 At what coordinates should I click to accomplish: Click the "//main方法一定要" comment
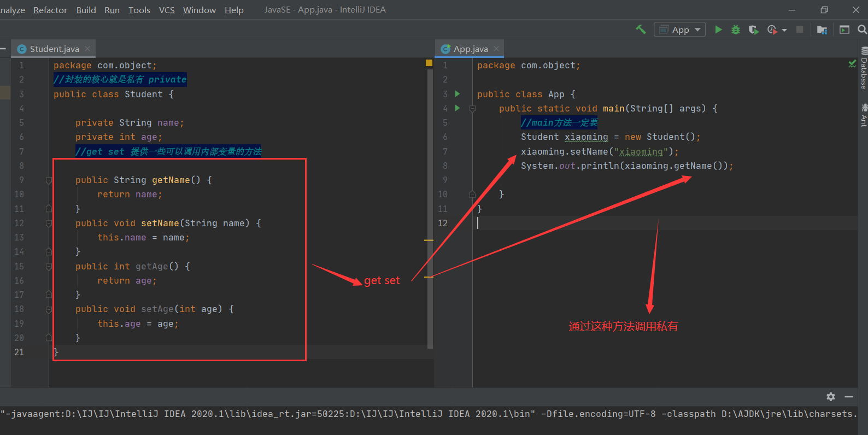coord(560,123)
